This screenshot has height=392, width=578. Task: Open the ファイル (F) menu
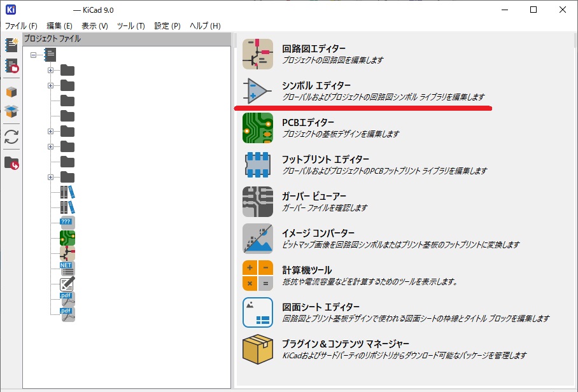[21, 26]
